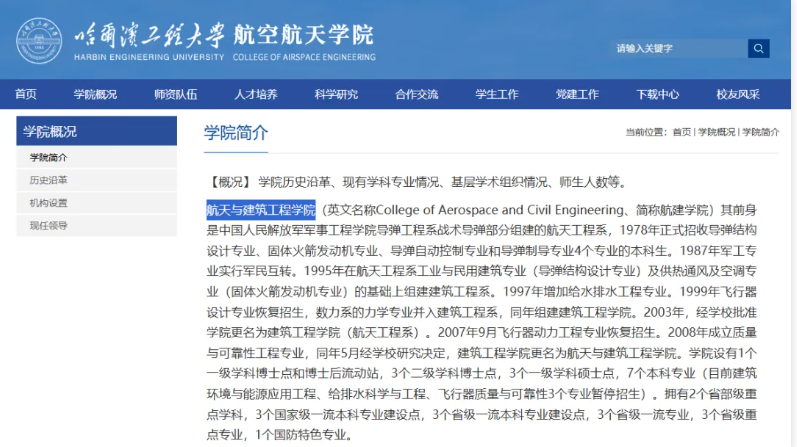
Task: Select 现任领导 in the left sidebar
Action: coord(97,225)
